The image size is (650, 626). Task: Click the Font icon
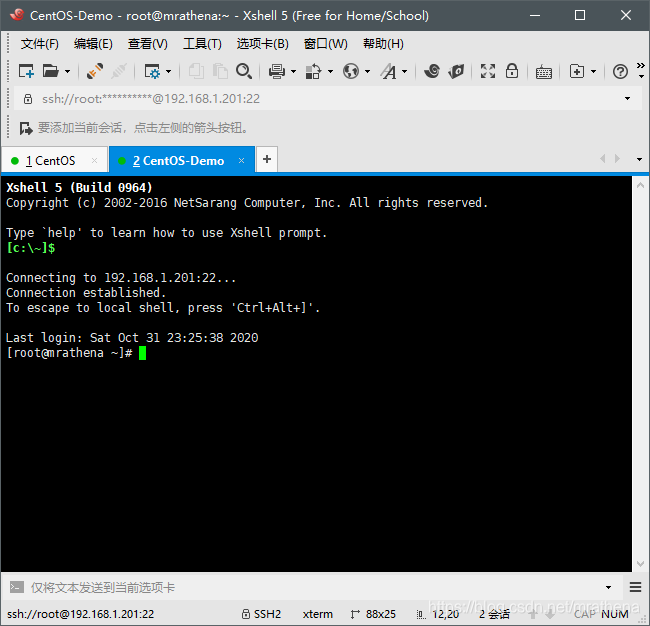point(388,71)
